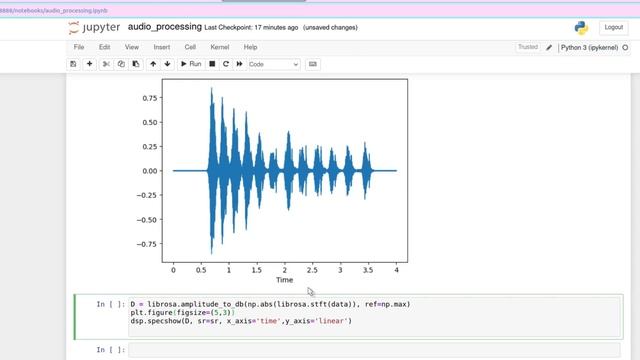Click the Time axis label of the plot

tap(284, 280)
